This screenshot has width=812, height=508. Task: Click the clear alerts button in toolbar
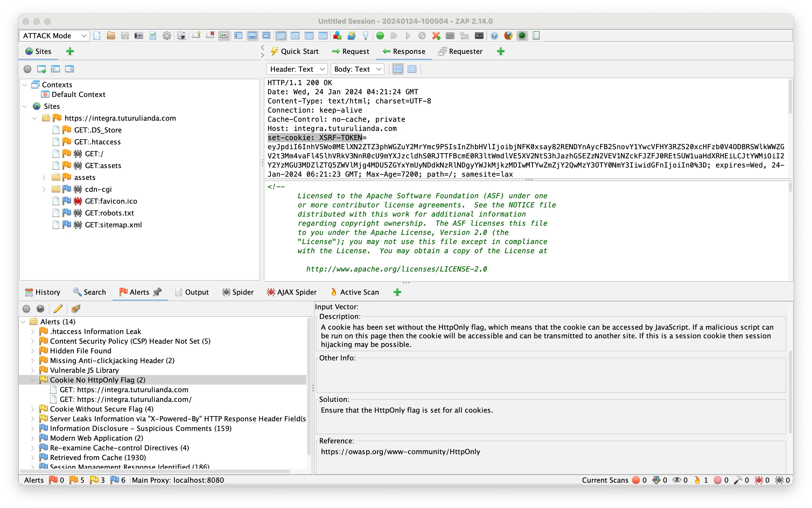(74, 308)
